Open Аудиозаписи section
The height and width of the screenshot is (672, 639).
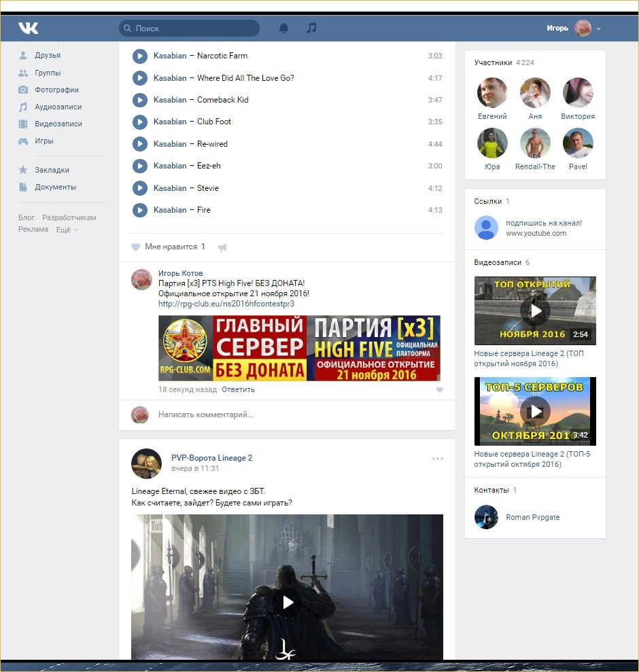(x=58, y=107)
